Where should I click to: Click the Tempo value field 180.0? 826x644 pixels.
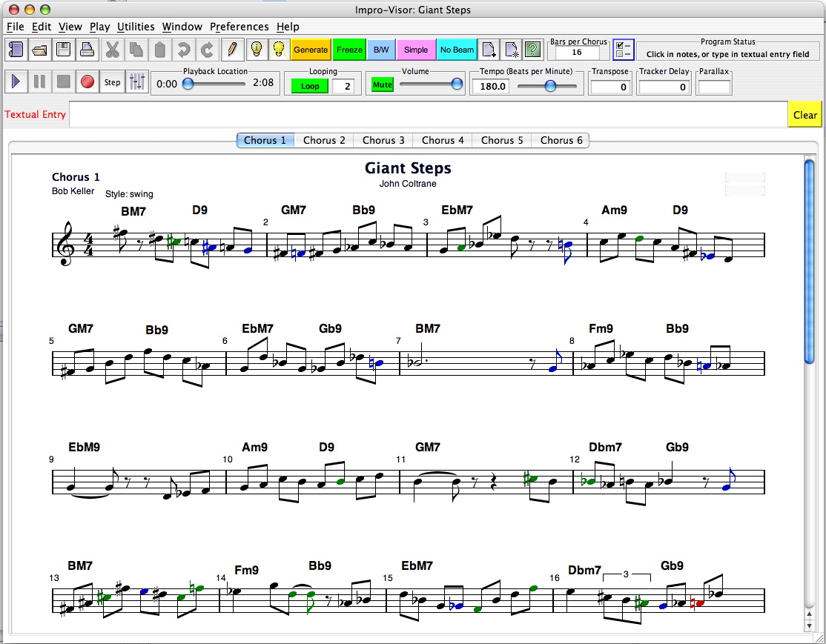click(x=491, y=87)
